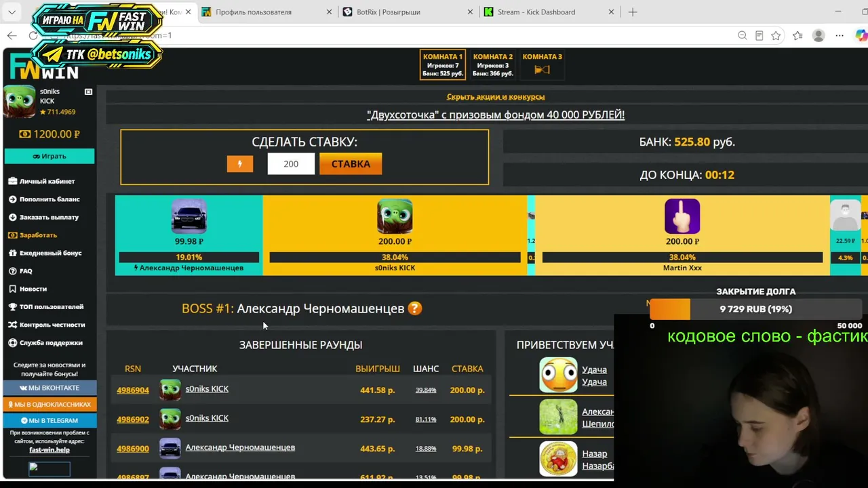The width and height of the screenshot is (868, 488).
Task: Click s0niks KICK name in round 4986904 row
Action: 207,389
